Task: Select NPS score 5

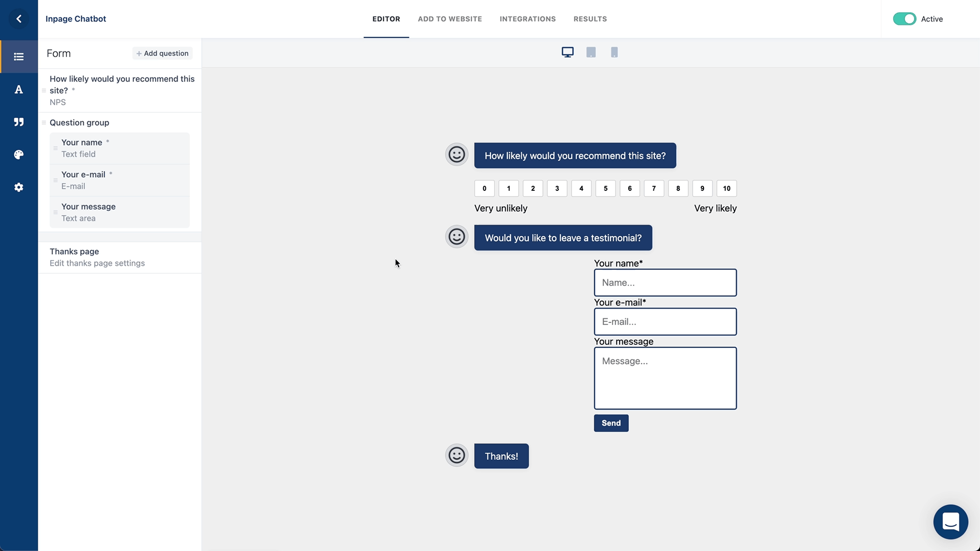Action: pyautogui.click(x=606, y=188)
